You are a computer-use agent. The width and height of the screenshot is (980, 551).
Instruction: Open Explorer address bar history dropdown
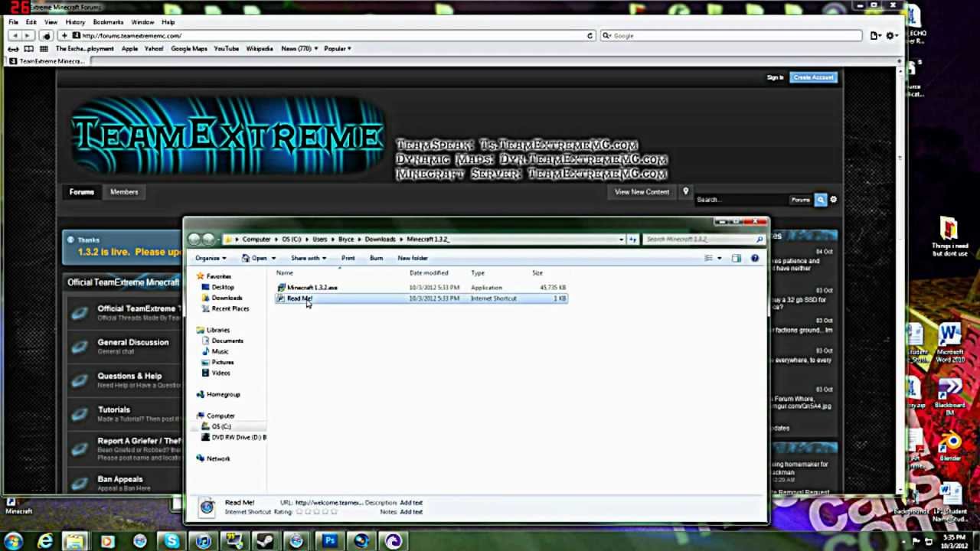(621, 239)
